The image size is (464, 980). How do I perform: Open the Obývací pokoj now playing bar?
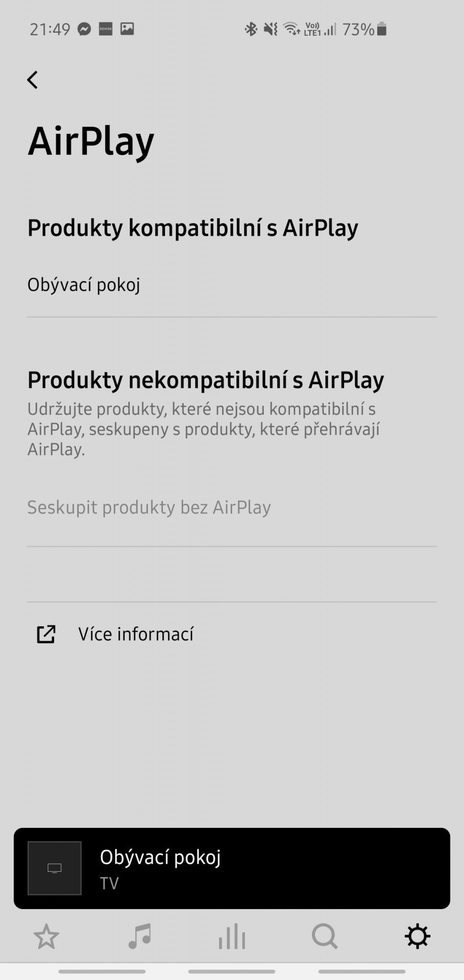click(x=232, y=868)
